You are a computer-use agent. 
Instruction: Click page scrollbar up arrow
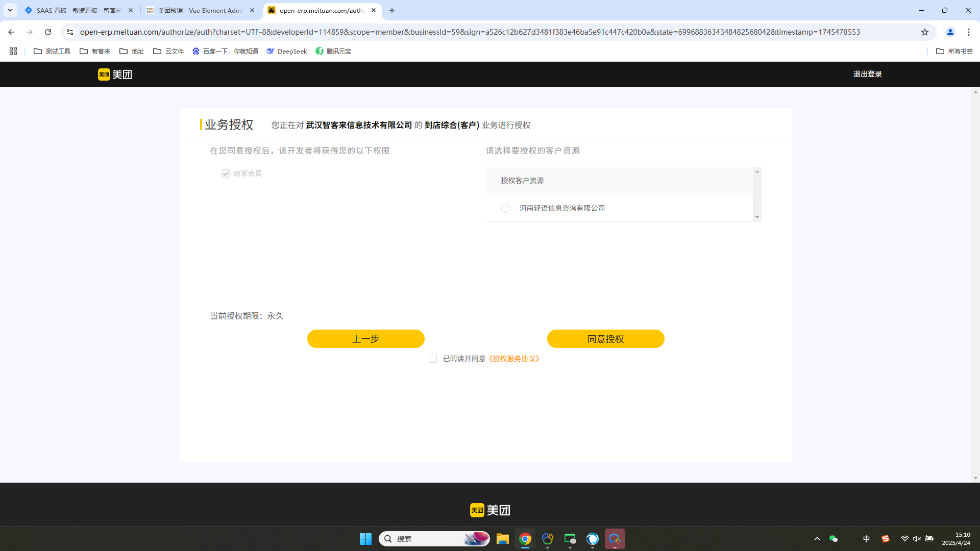pos(975,92)
